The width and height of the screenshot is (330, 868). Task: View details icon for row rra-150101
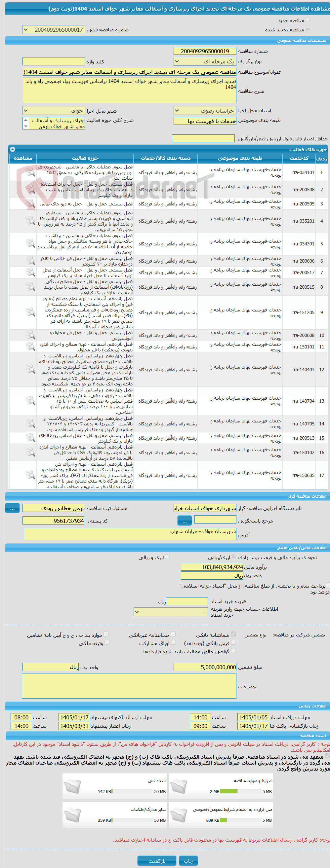click(x=30, y=347)
